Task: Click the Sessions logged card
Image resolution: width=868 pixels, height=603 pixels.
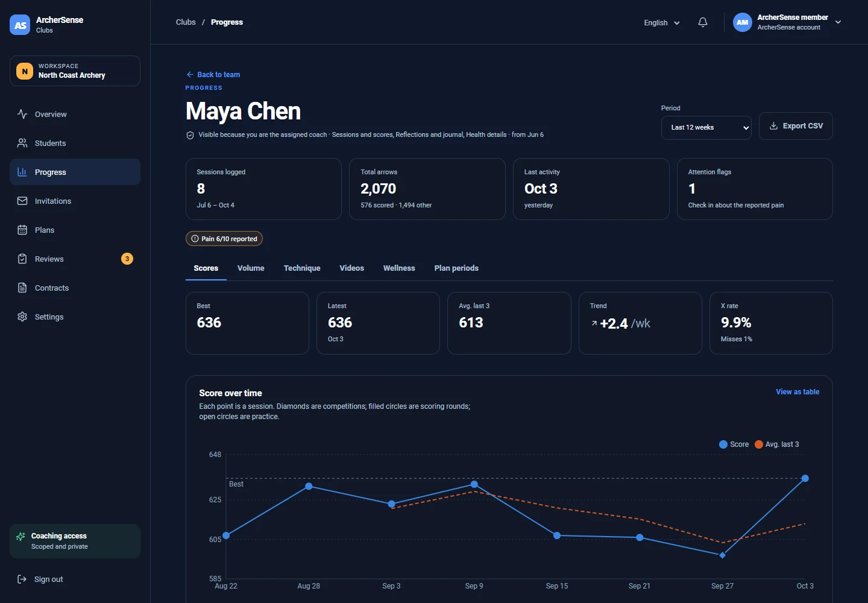Action: click(x=263, y=189)
